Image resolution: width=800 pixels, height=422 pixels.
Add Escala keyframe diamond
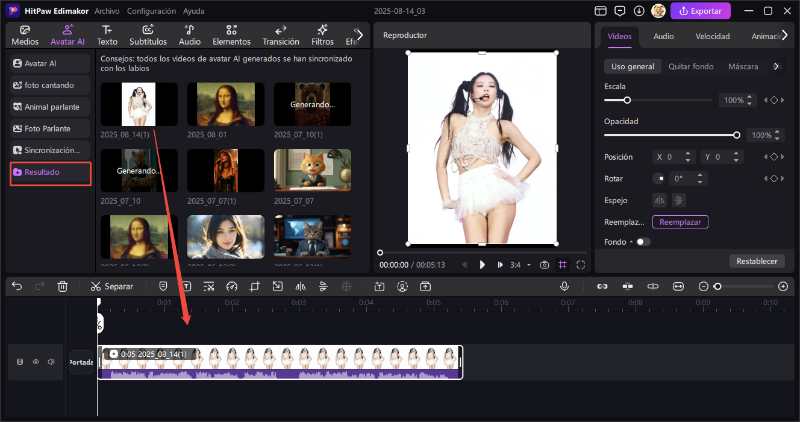(774, 100)
